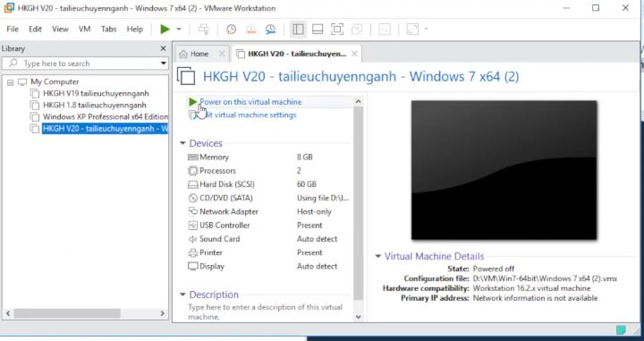Viewport: 644px width, 341px height.
Task: Click the Processors chip icon
Action: point(192,170)
